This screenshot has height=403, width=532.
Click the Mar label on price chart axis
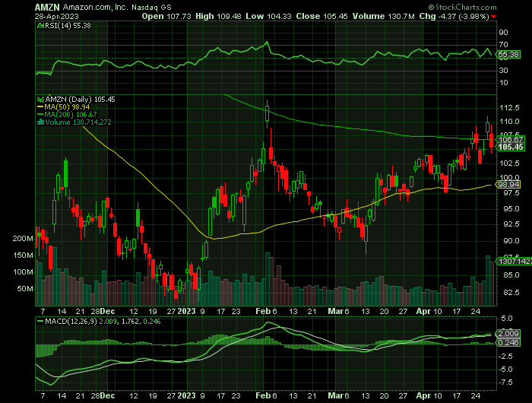click(336, 311)
